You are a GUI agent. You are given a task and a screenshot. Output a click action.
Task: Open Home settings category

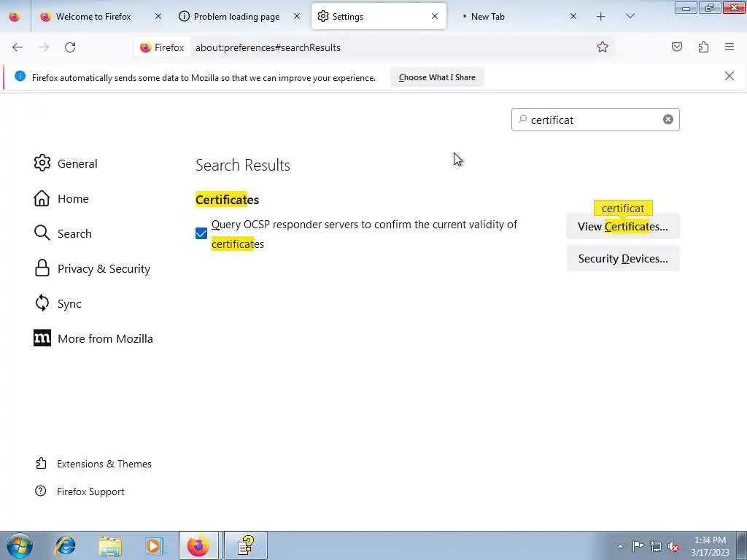(61, 198)
